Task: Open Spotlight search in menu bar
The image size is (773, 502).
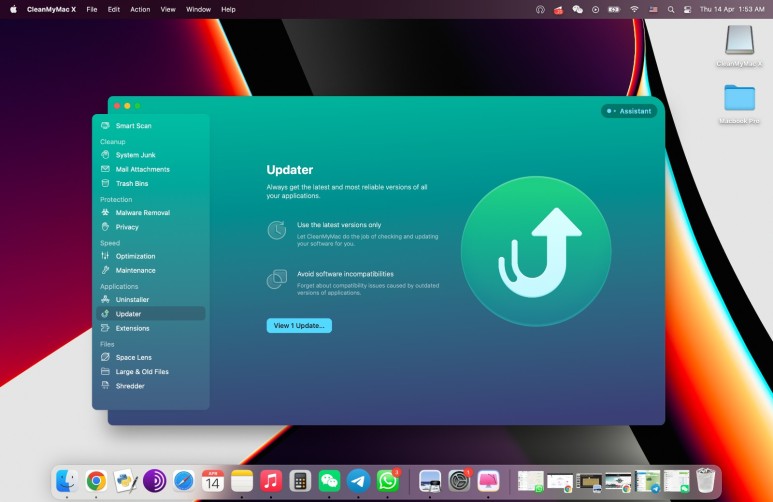Action: 671,9
